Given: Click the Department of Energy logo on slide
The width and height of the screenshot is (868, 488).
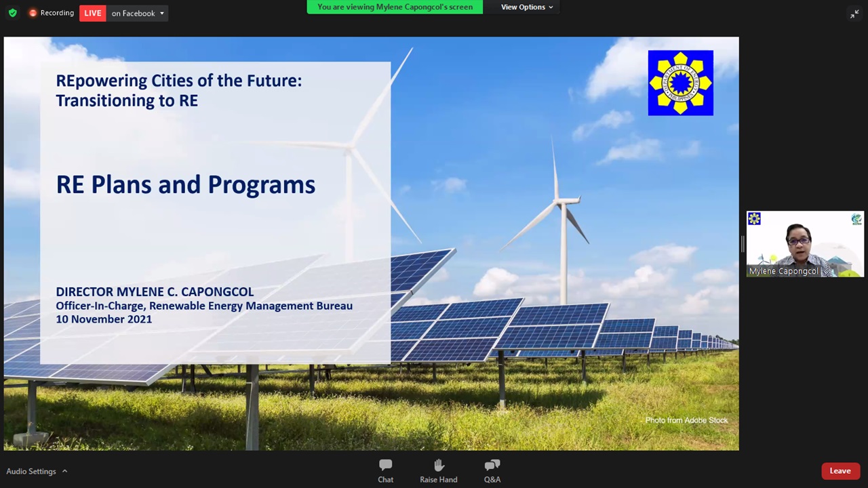Looking at the screenshot, I should coord(680,83).
